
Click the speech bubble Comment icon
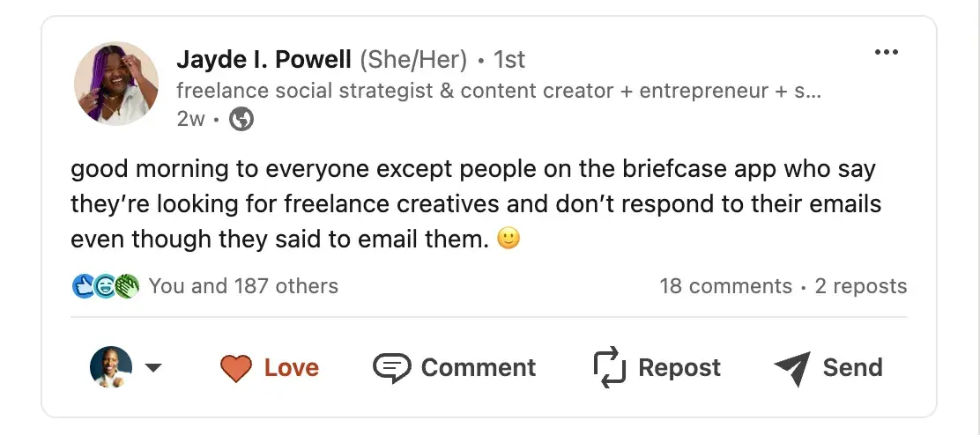tap(392, 367)
